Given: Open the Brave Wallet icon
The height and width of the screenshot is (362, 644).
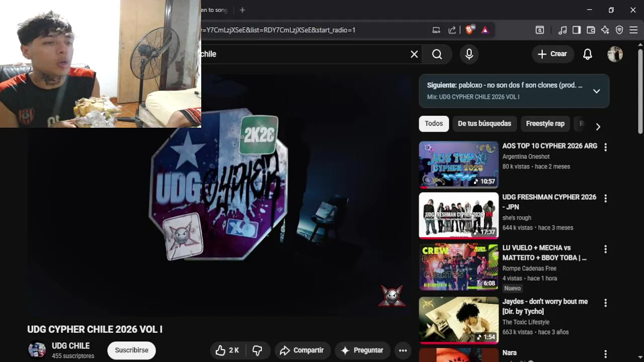Looking at the screenshot, I should click(591, 30).
